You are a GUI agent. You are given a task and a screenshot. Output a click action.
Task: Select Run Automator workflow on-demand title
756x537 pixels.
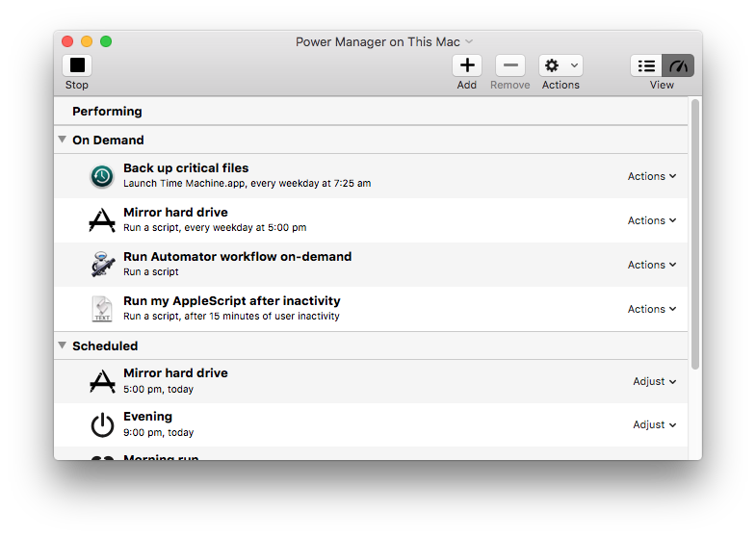(237, 257)
